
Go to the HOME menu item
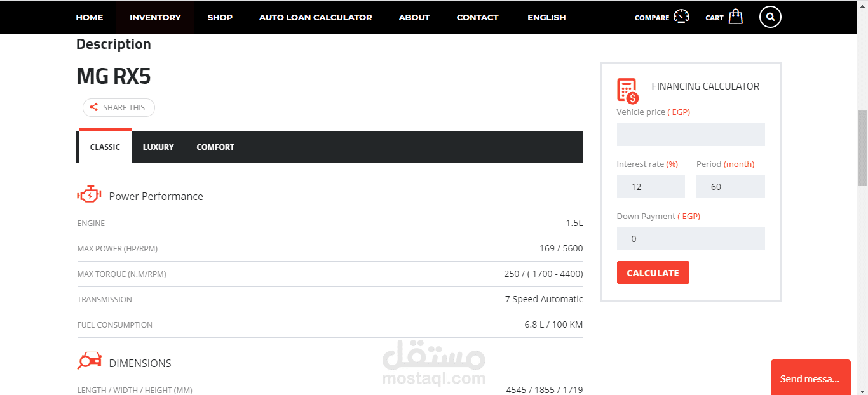[x=90, y=17]
